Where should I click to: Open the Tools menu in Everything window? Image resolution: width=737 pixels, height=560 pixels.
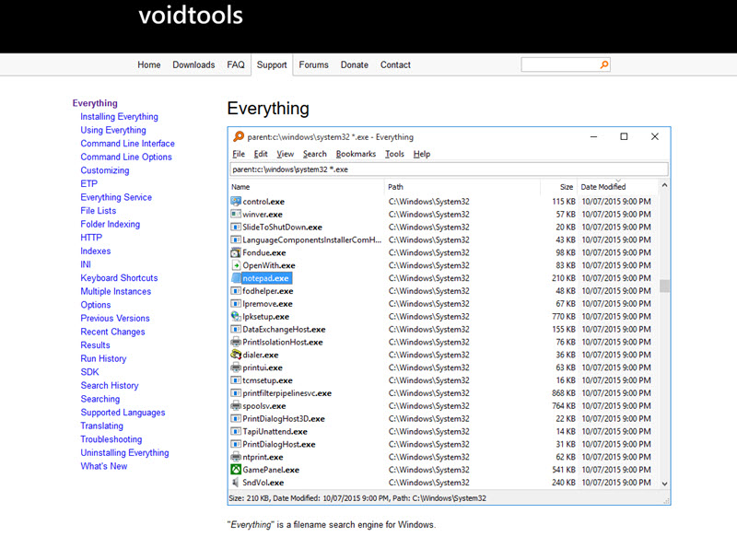[394, 154]
